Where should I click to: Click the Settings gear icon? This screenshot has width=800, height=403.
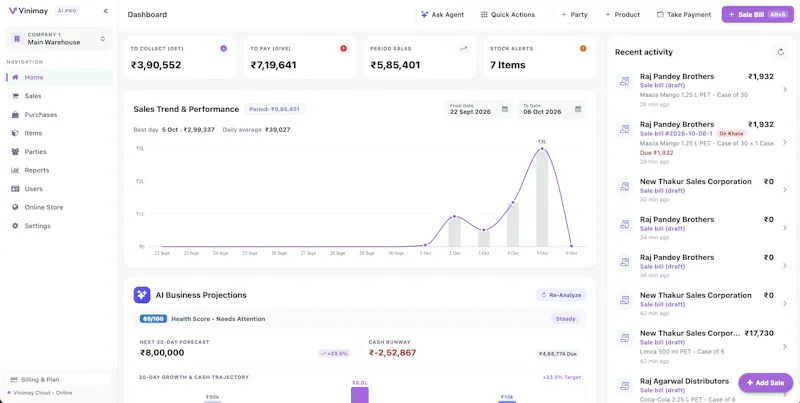pyautogui.click(x=15, y=226)
